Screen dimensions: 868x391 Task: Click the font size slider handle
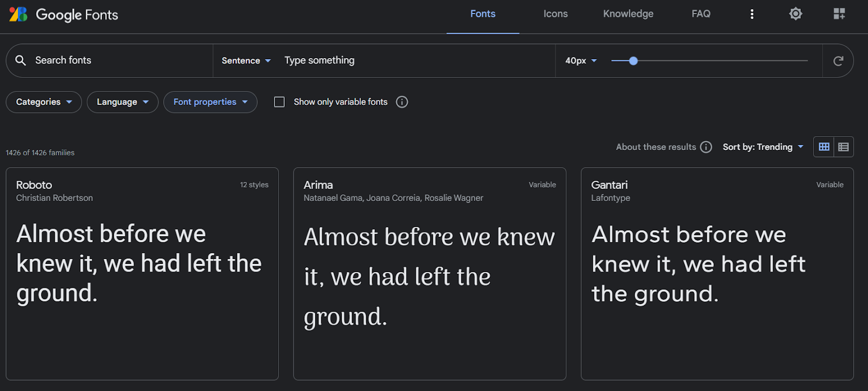click(x=633, y=61)
